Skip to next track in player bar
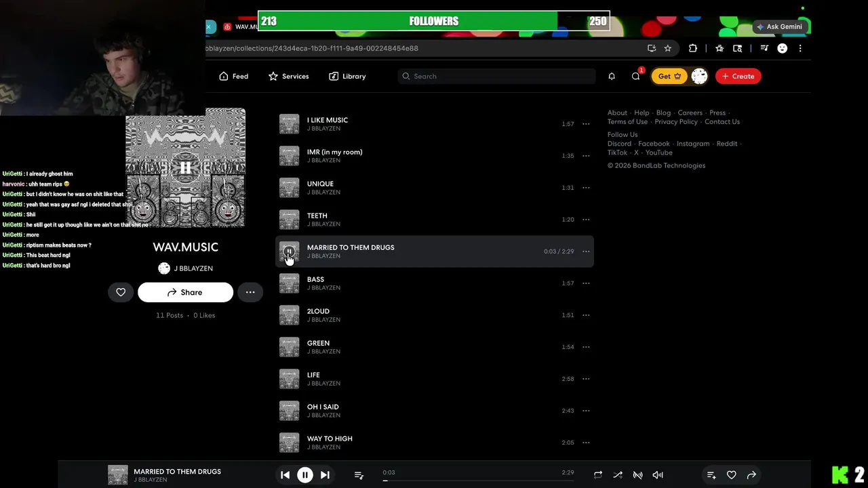The height and width of the screenshot is (488, 868). coord(325,475)
